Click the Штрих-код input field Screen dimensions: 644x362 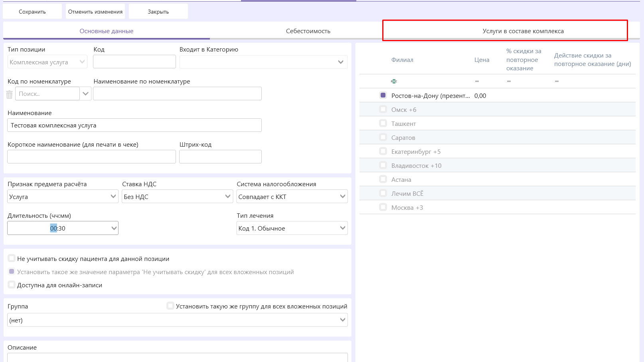pos(221,157)
